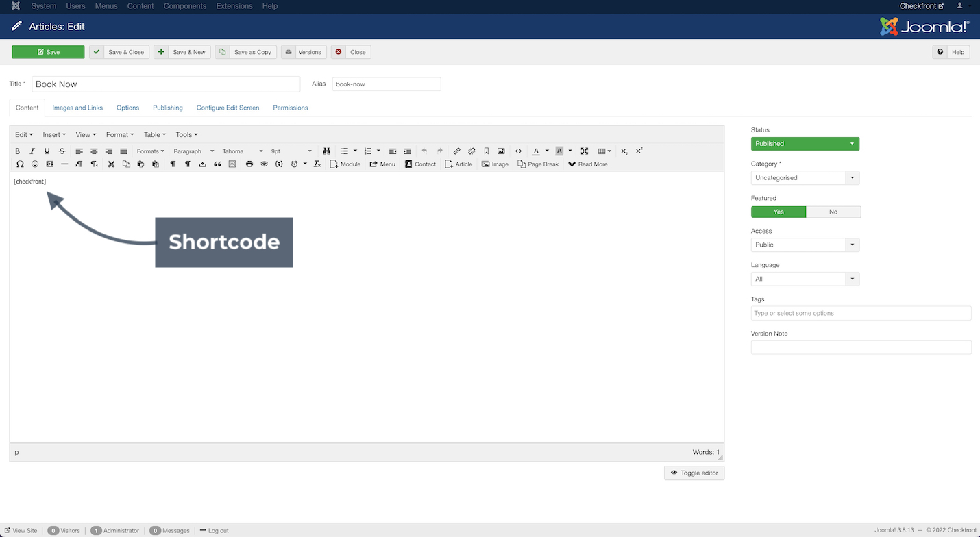Viewport: 980px width, 537px height.
Task: Open the editor Insert menu
Action: [x=54, y=135]
